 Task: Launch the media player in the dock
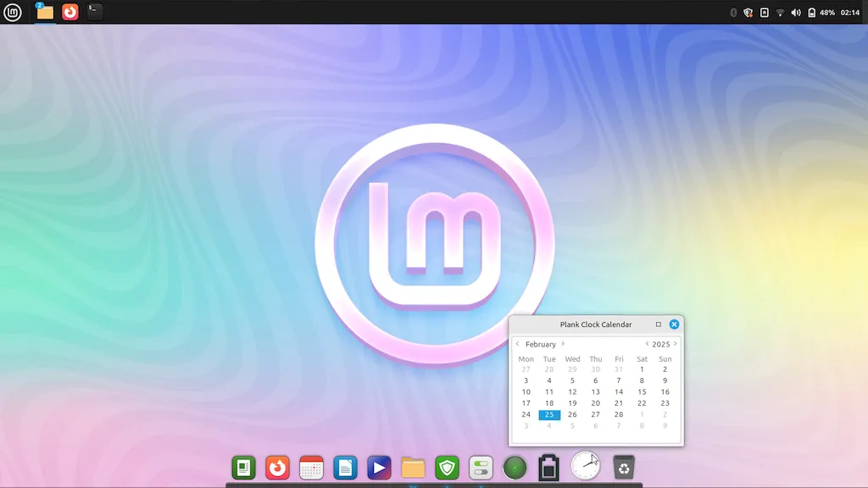[379, 468]
